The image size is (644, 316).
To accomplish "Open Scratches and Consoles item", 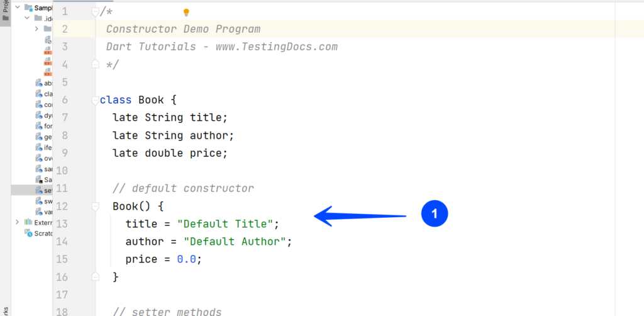I will click(x=43, y=232).
